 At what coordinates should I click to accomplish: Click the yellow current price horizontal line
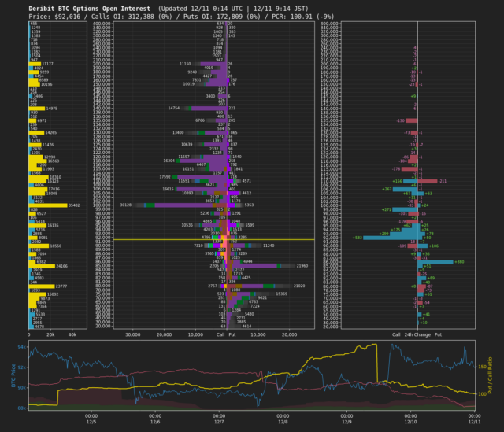click(x=157, y=239)
